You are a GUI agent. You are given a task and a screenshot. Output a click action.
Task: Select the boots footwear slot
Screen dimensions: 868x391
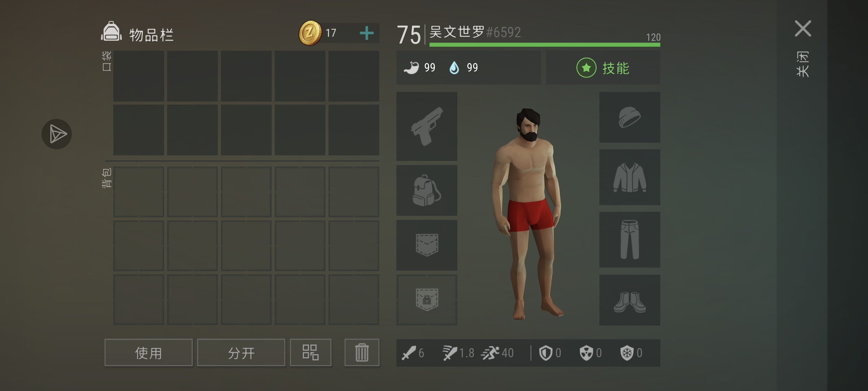pos(629,300)
